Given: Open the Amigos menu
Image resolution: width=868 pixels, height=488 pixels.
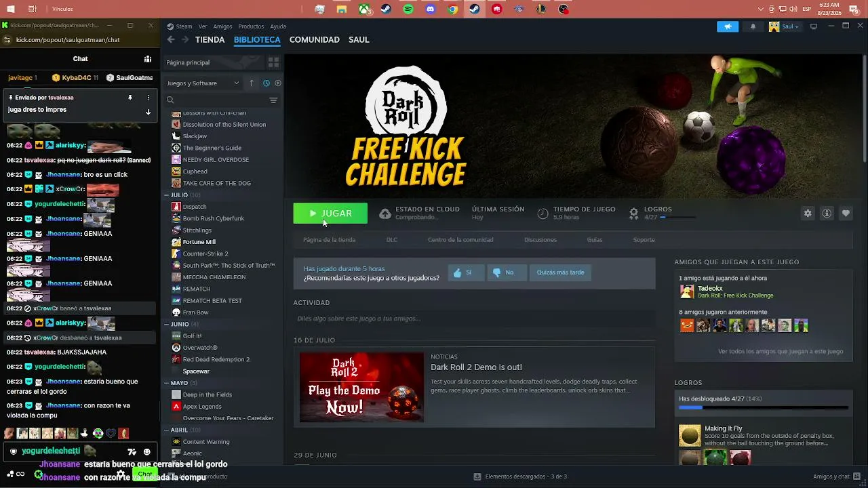Looking at the screenshot, I should coord(222,26).
